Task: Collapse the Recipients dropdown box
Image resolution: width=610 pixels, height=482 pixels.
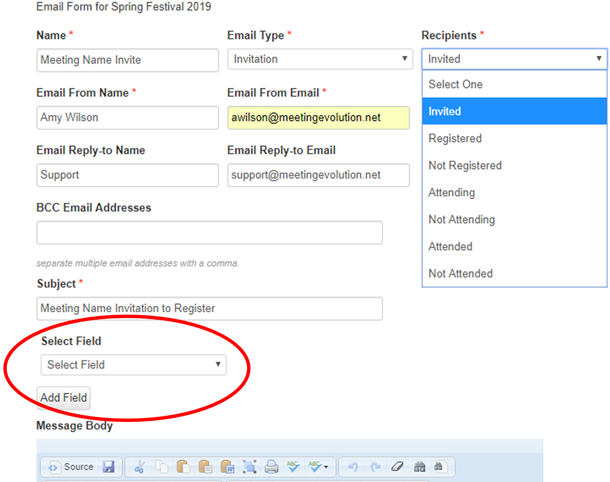Action: 514,60
